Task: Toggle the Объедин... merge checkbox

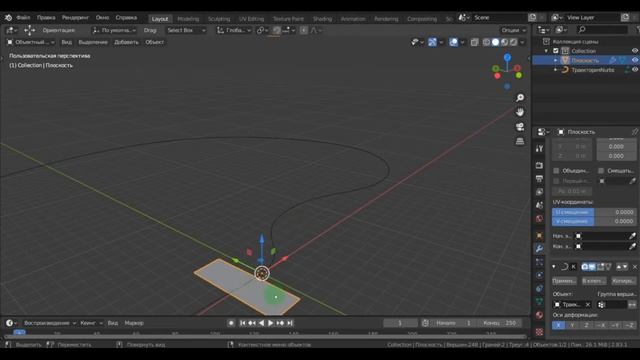Action: tap(556, 171)
